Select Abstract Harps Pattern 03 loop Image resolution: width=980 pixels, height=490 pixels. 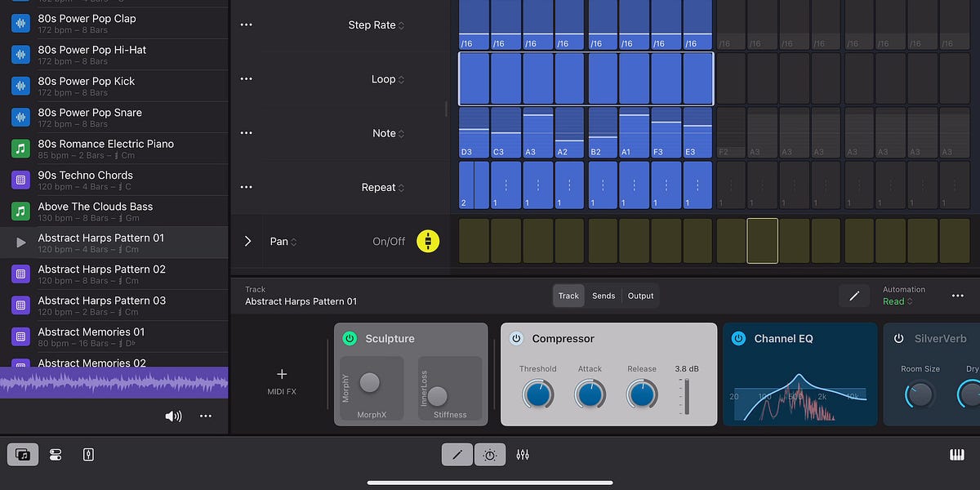(x=114, y=305)
